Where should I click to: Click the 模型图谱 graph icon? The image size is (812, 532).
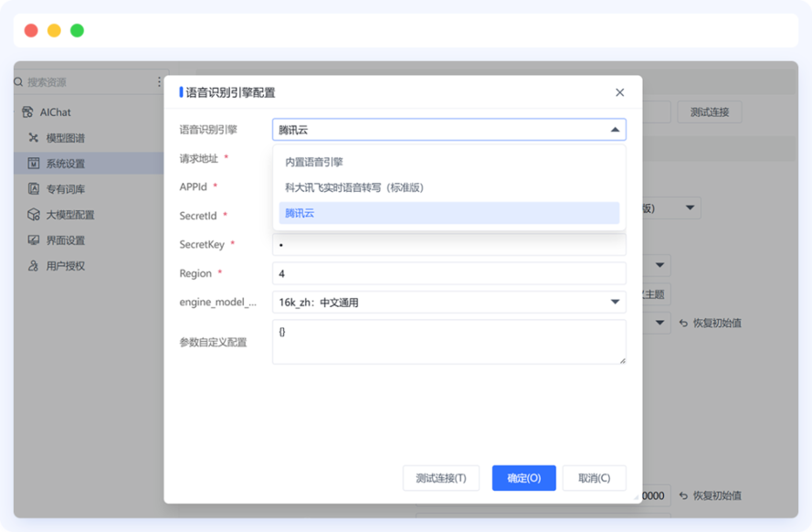[x=34, y=138]
